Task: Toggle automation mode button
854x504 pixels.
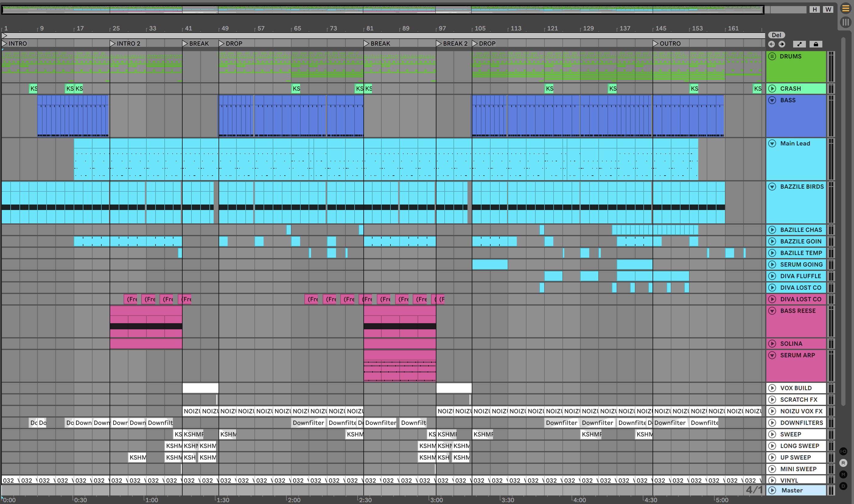Action: pos(799,44)
